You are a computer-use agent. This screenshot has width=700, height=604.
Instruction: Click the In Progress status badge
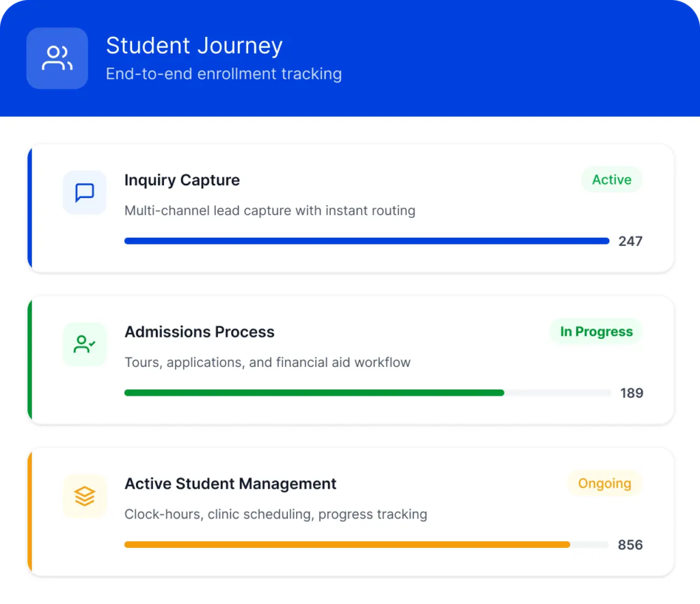[596, 331]
